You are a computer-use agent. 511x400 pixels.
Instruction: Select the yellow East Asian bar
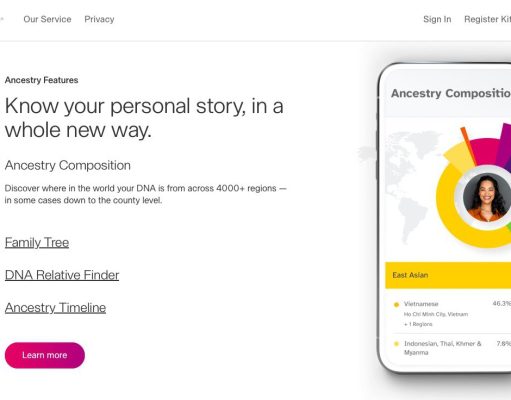(448, 275)
